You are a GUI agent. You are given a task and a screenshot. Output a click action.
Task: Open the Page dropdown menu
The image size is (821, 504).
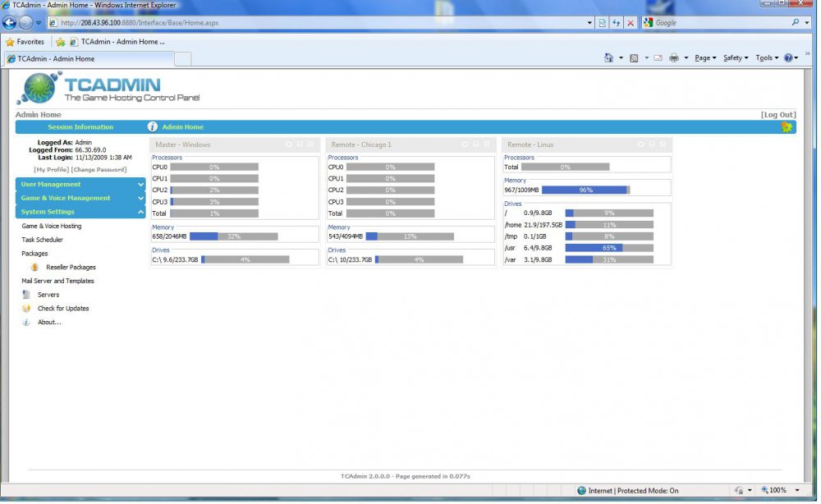704,58
